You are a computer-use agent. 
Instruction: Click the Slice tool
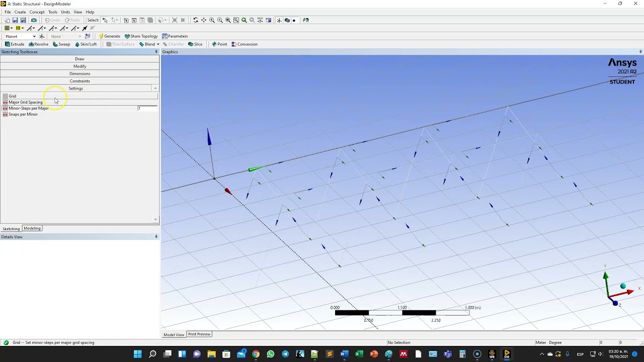pos(195,44)
